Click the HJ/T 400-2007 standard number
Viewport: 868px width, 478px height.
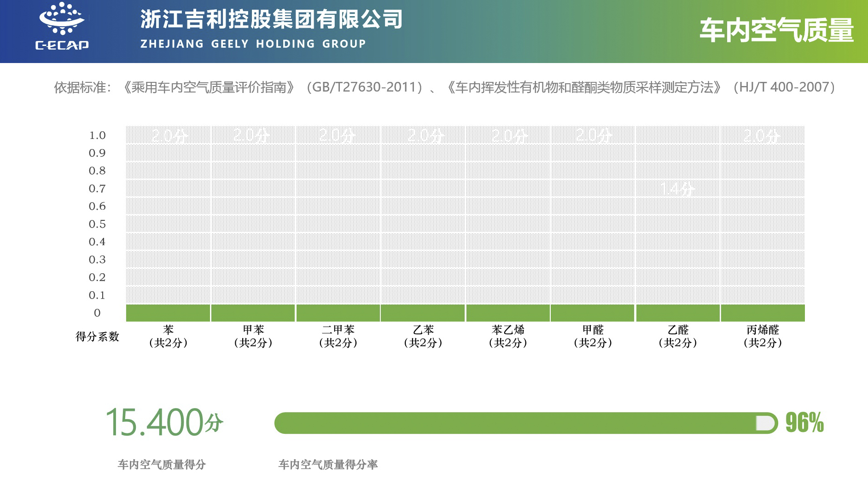784,87
